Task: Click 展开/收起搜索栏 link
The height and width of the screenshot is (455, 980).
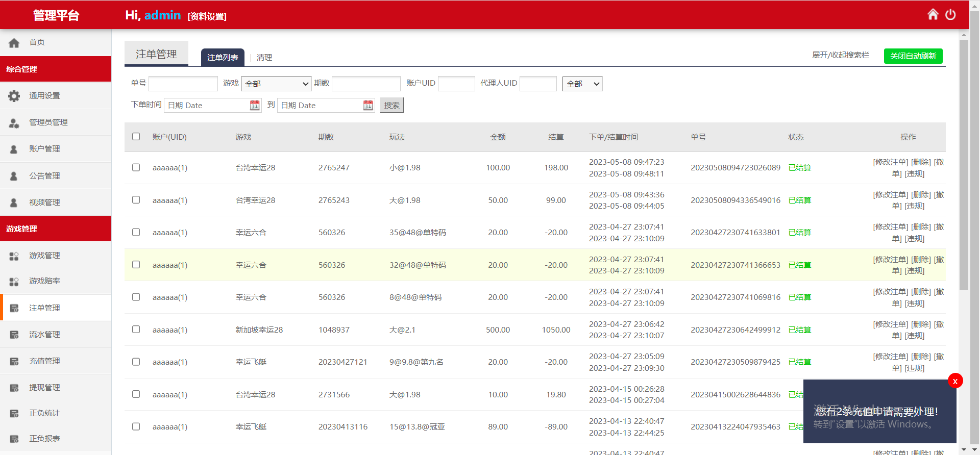Action: [841, 55]
